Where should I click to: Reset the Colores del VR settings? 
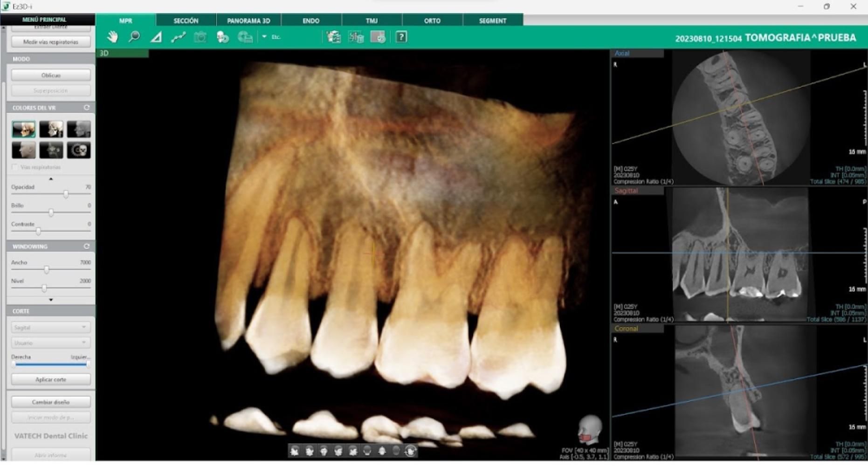87,108
